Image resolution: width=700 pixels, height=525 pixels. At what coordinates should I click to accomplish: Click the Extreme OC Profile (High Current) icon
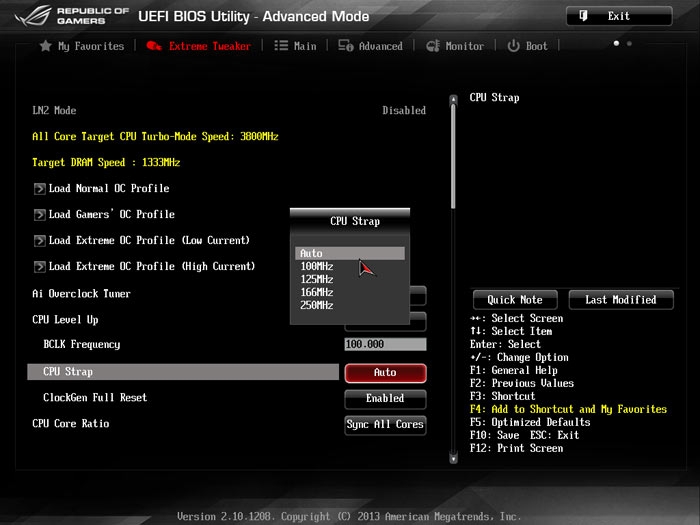point(40,266)
